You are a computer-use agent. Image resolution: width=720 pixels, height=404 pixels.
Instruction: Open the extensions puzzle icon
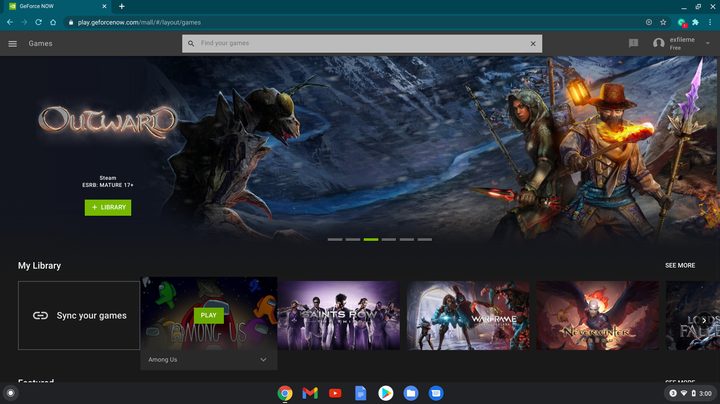(695, 22)
